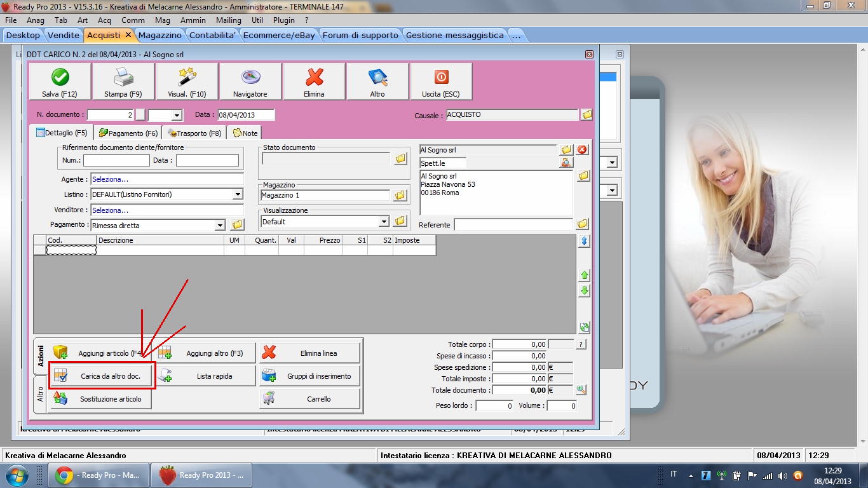
Task: Expand the Listino dropdown
Action: click(238, 194)
